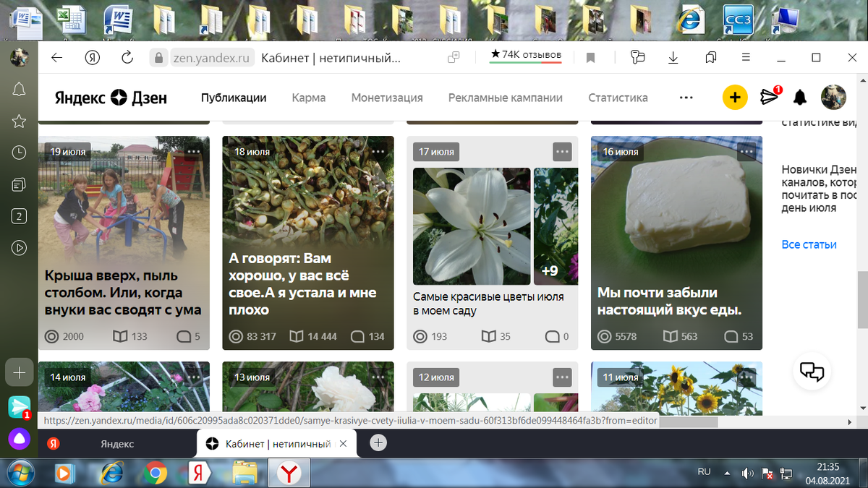The width and height of the screenshot is (868, 488).
Task: Open the Zen notifications bell
Action: click(x=800, y=97)
